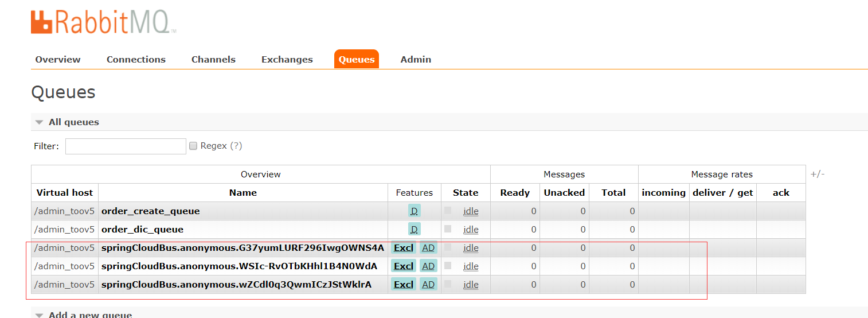The height and width of the screenshot is (318, 868).
Task: Go to the Channels tab
Action: pos(213,60)
